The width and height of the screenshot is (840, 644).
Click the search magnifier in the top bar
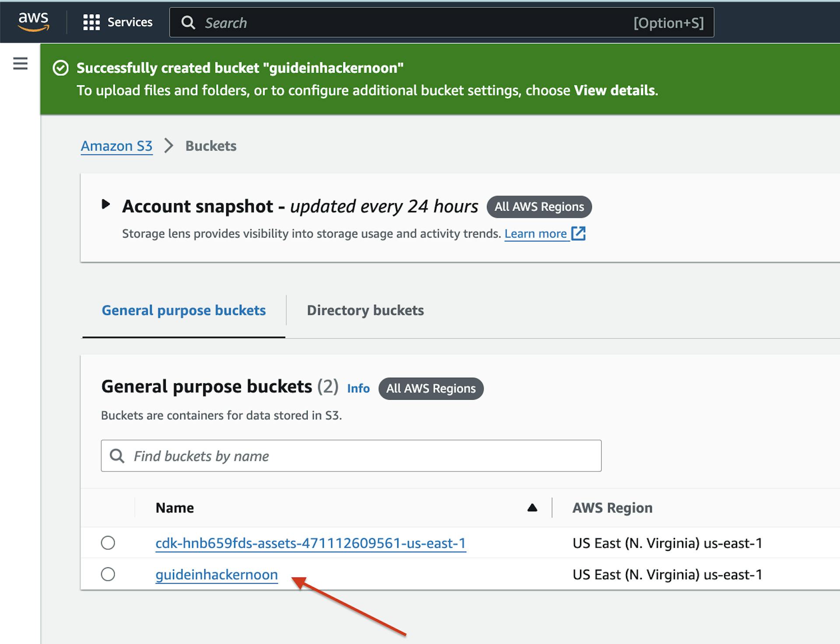tap(188, 22)
